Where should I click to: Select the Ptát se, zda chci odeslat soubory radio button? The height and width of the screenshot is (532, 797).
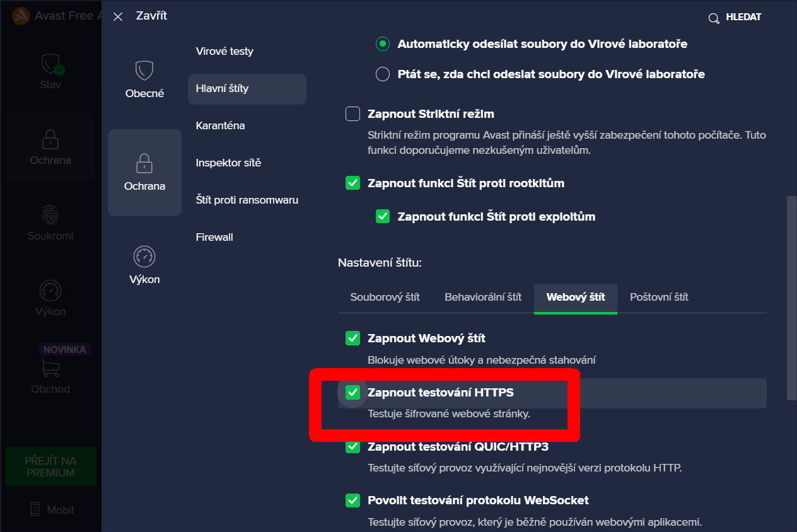click(383, 74)
